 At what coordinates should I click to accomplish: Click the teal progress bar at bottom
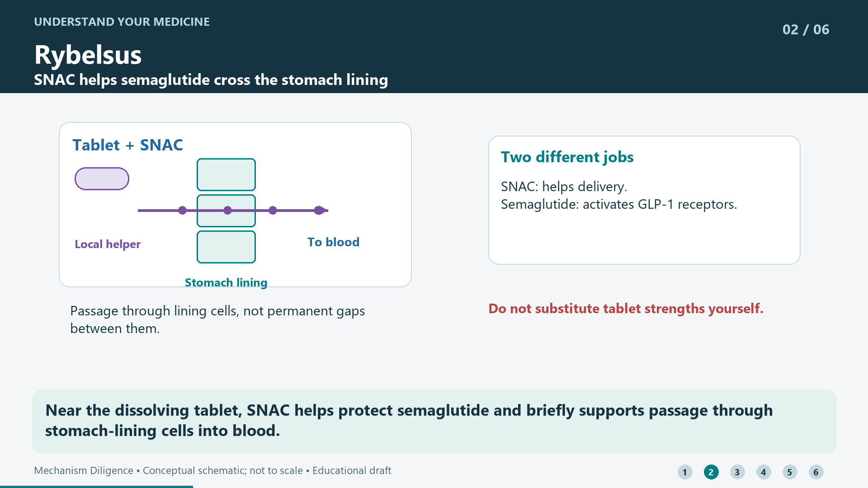[x=96, y=487]
